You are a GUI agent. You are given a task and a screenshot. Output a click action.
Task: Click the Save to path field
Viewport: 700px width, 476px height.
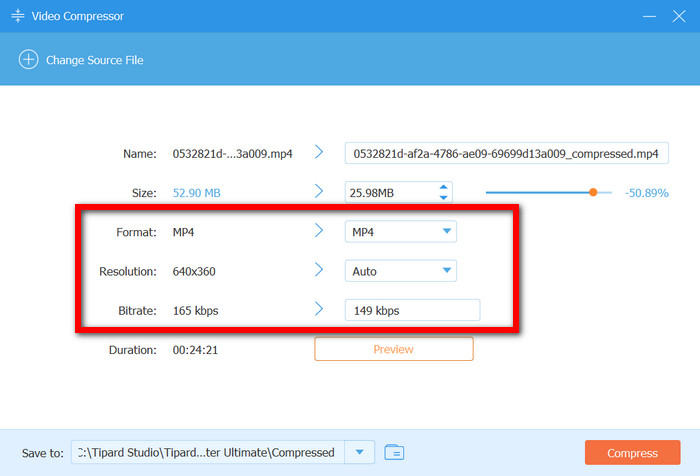pyautogui.click(x=208, y=452)
